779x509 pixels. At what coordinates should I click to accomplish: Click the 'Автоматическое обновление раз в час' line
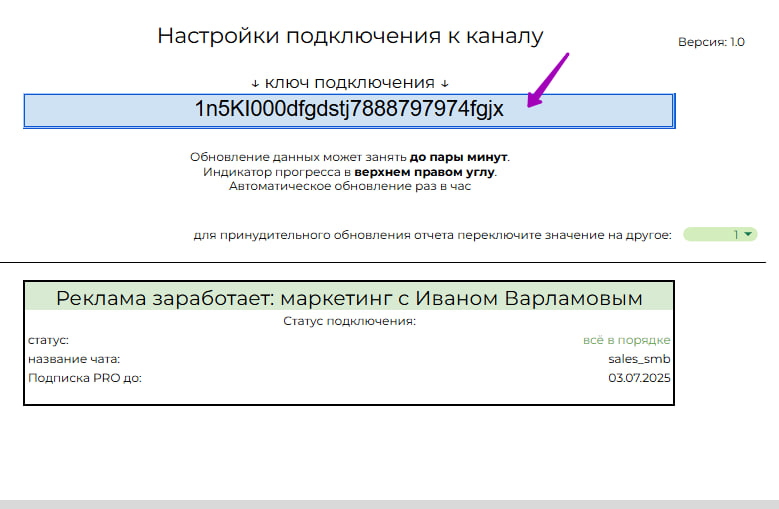[x=350, y=186]
